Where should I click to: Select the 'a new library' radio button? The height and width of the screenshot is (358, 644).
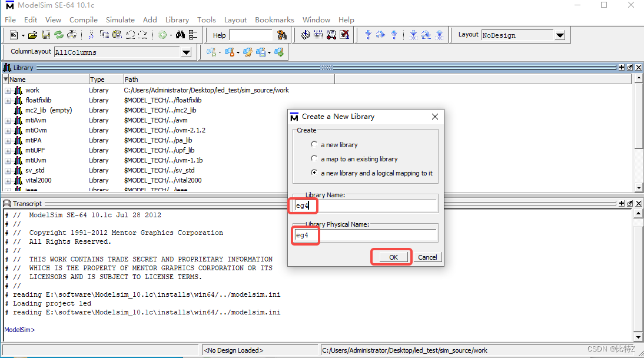pyautogui.click(x=314, y=144)
